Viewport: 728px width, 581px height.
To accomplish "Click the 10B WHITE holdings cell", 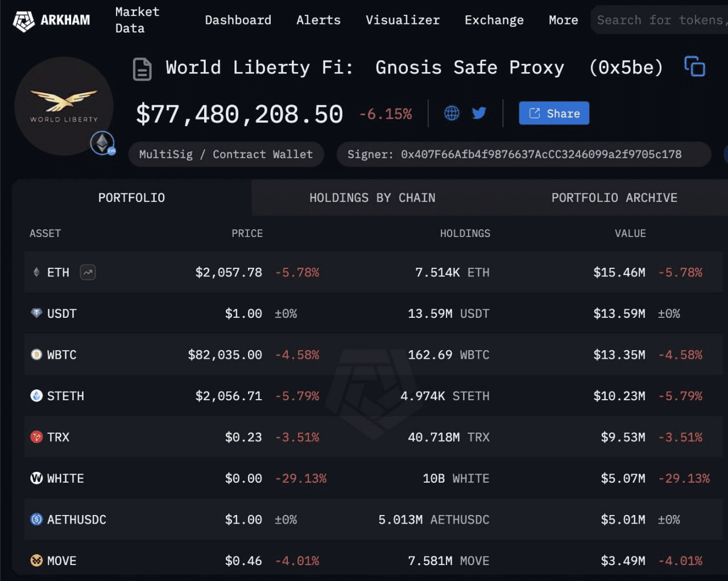I will tap(456, 478).
